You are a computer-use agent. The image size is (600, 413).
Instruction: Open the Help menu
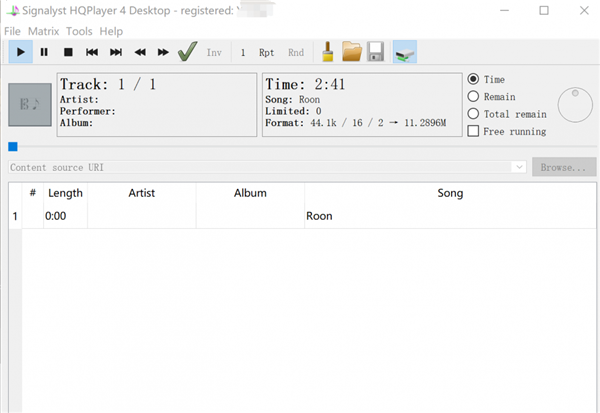tap(111, 31)
